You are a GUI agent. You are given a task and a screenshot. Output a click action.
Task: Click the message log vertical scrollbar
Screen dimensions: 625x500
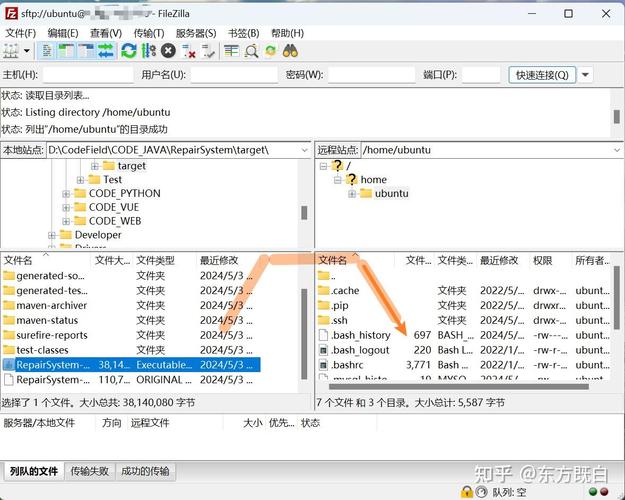point(616,116)
